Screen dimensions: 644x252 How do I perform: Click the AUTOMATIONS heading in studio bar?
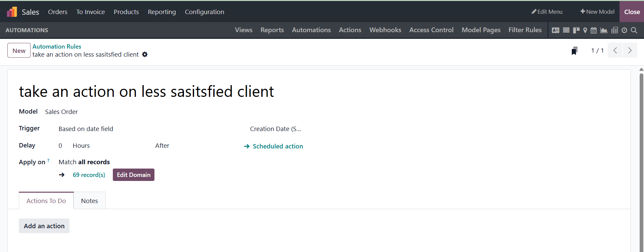(x=27, y=30)
